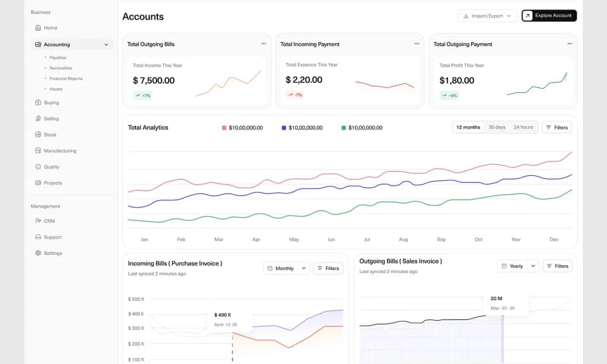The width and height of the screenshot is (607, 364).
Task: Select the 12 months range tab
Action: click(x=468, y=127)
